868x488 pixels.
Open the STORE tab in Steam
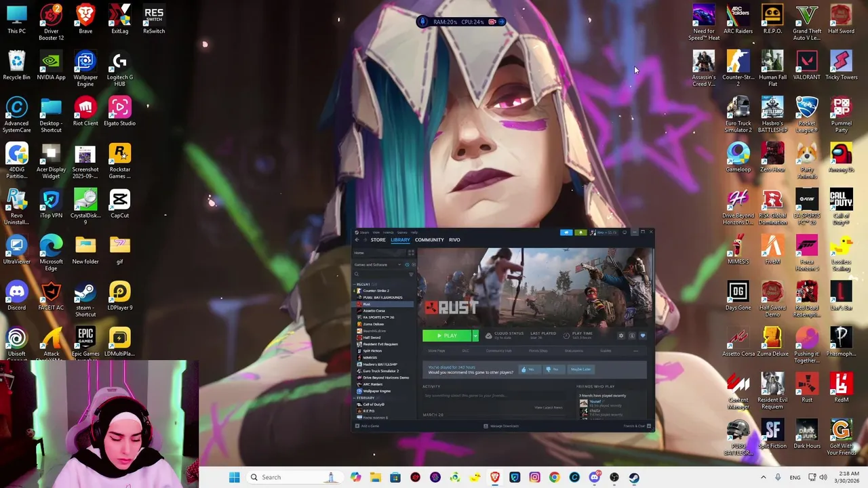(x=378, y=240)
